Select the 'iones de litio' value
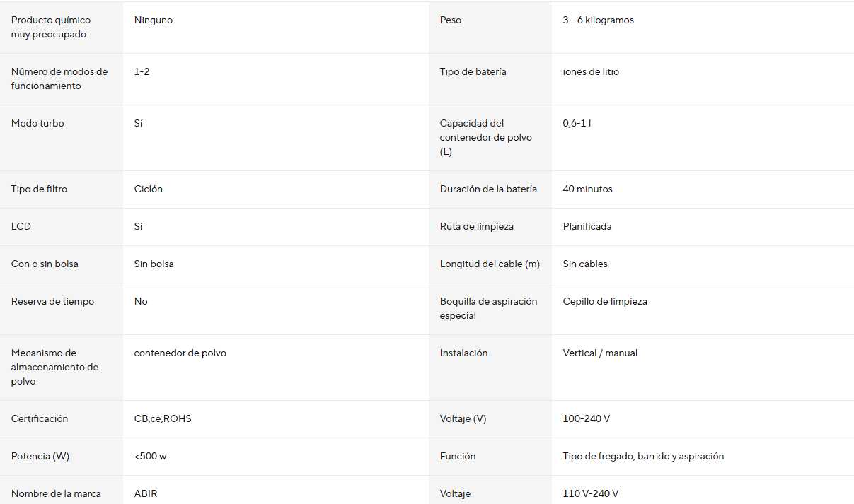The height and width of the screenshot is (504, 854). [591, 71]
